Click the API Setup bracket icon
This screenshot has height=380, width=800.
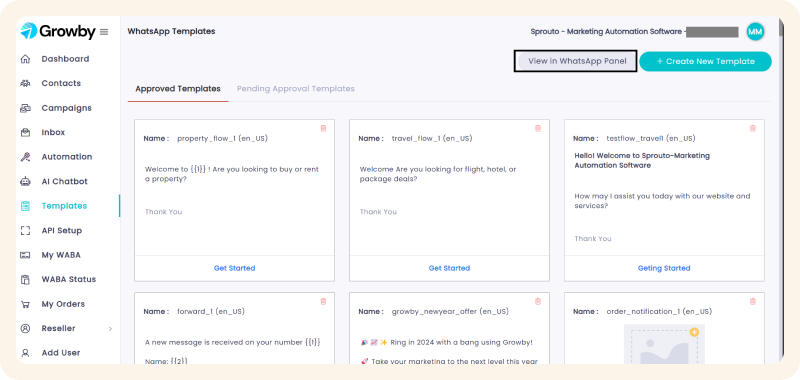pyautogui.click(x=25, y=230)
